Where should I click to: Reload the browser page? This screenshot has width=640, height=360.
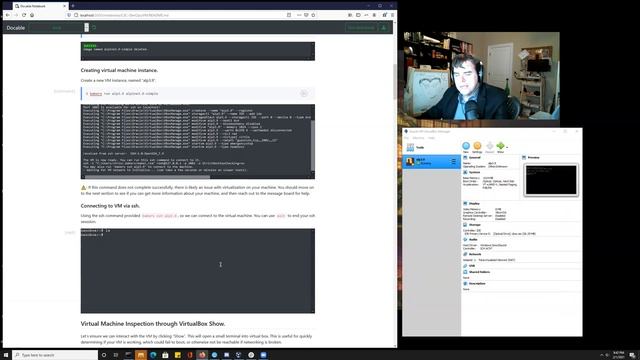click(x=24, y=15)
